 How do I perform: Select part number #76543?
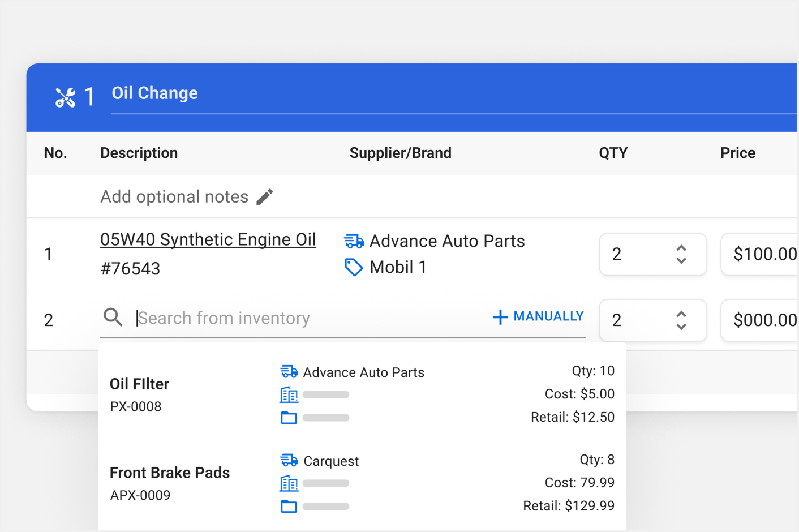coord(130,268)
